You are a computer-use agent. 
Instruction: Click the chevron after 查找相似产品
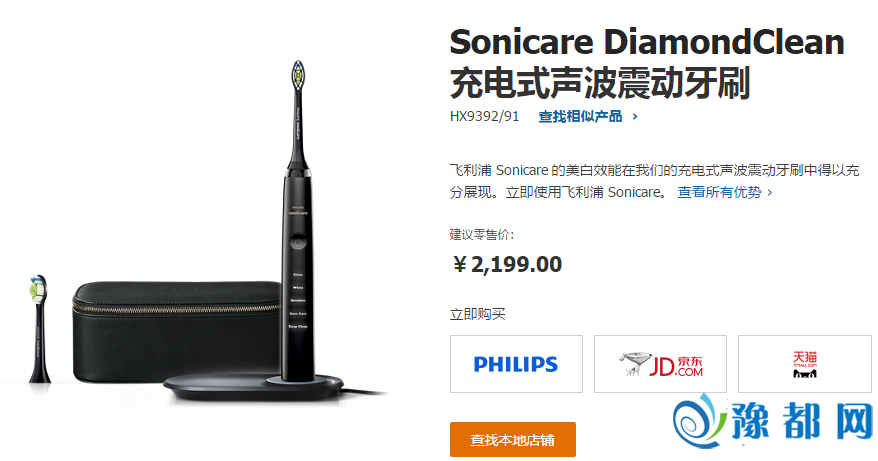[634, 117]
